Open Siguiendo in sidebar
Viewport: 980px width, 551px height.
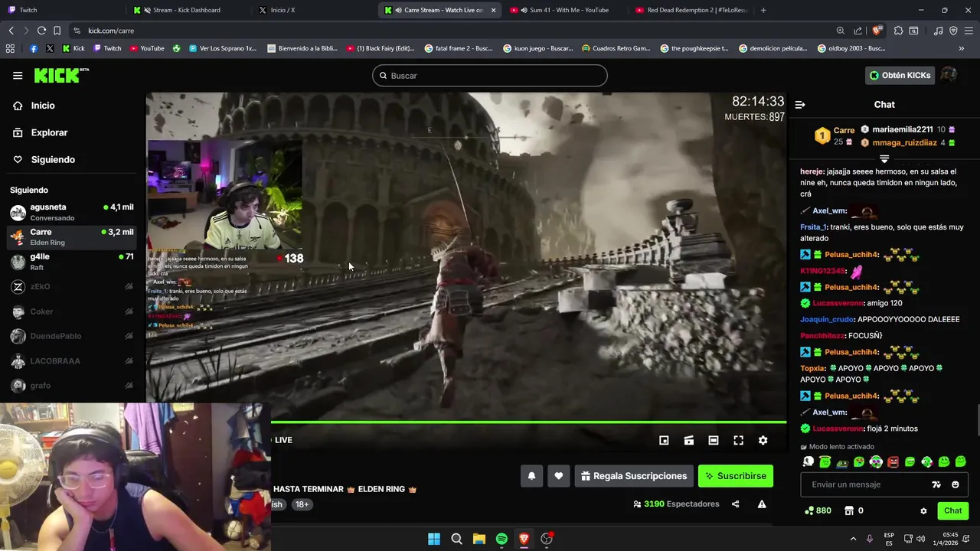53,159
